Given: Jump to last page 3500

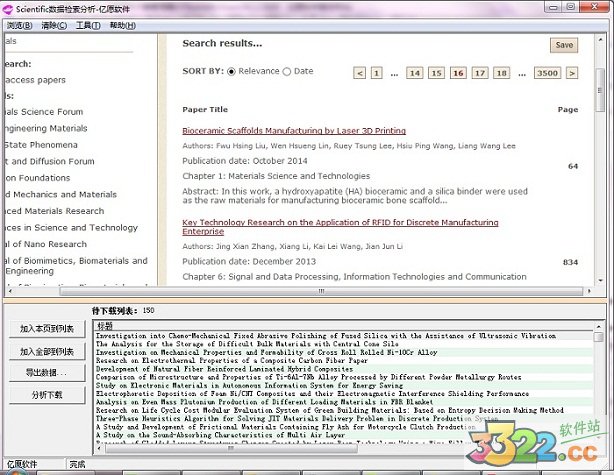Looking at the screenshot, I should click(547, 73).
